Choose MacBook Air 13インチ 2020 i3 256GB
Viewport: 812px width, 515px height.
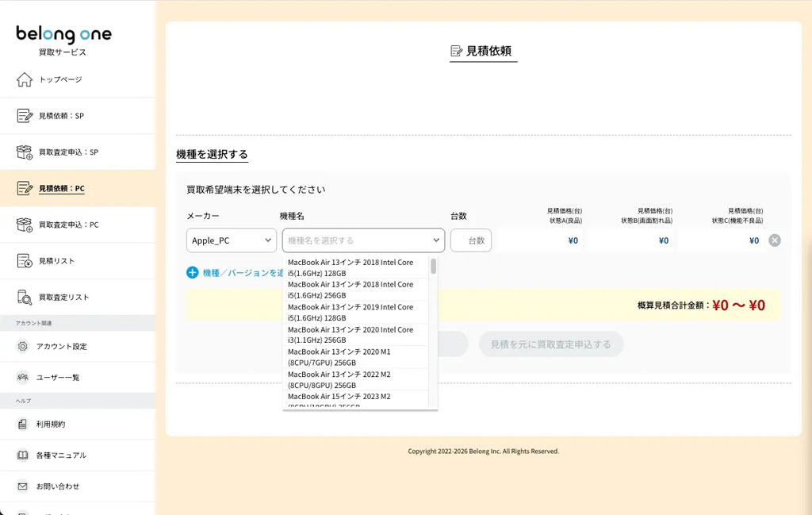(x=355, y=335)
